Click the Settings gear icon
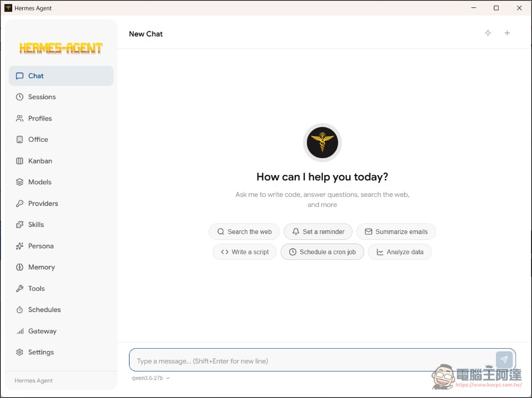The image size is (532, 398). 20,352
